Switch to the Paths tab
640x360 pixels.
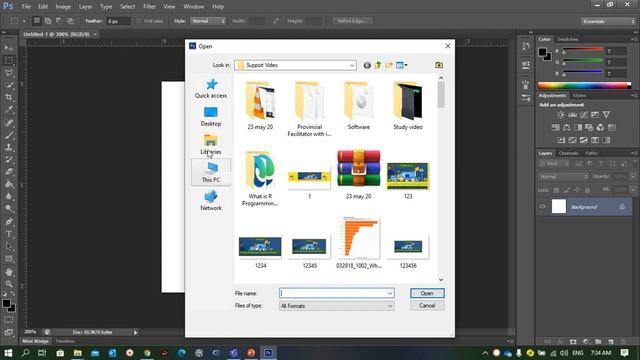coord(591,153)
